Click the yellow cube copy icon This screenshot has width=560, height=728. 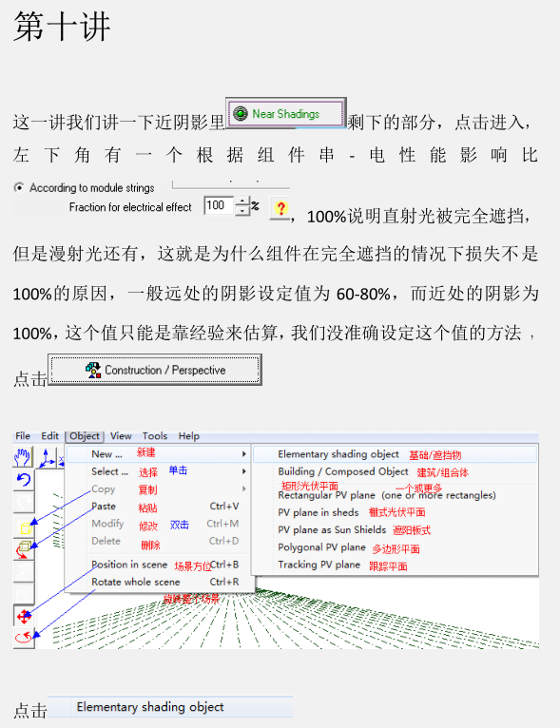(24, 527)
